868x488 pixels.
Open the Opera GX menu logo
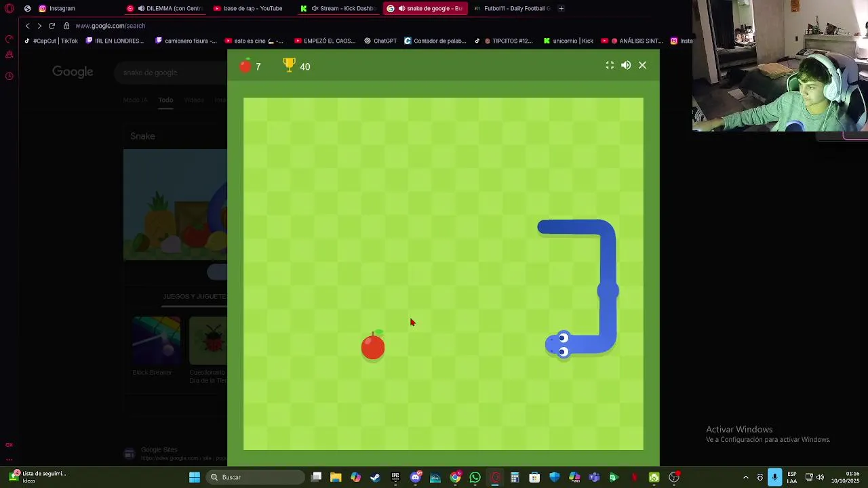tap(9, 8)
